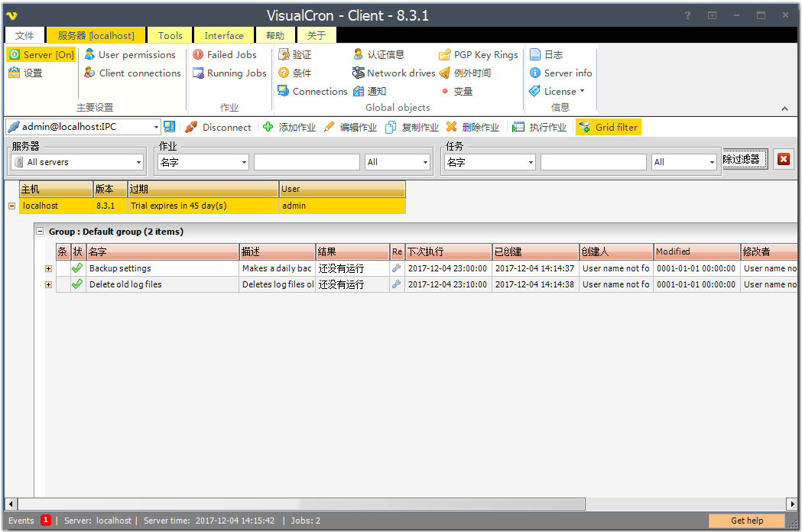Open User permissions
802x532 pixels.
point(130,55)
